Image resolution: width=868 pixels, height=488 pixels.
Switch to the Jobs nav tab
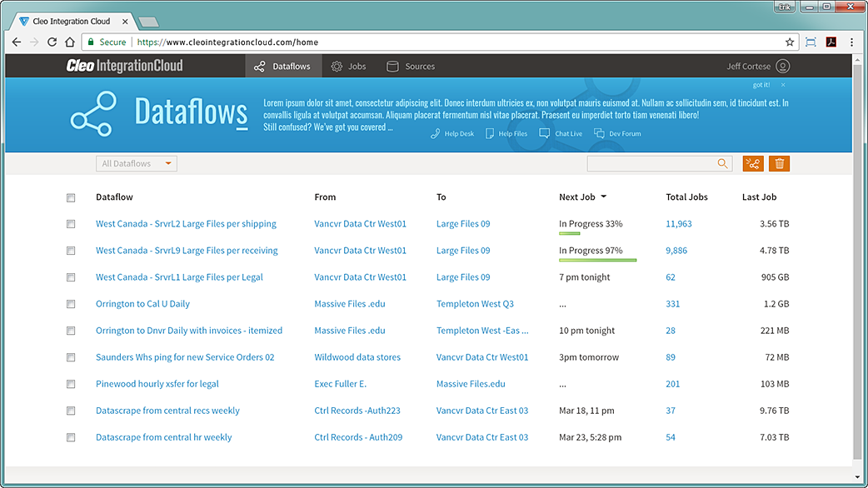click(349, 67)
